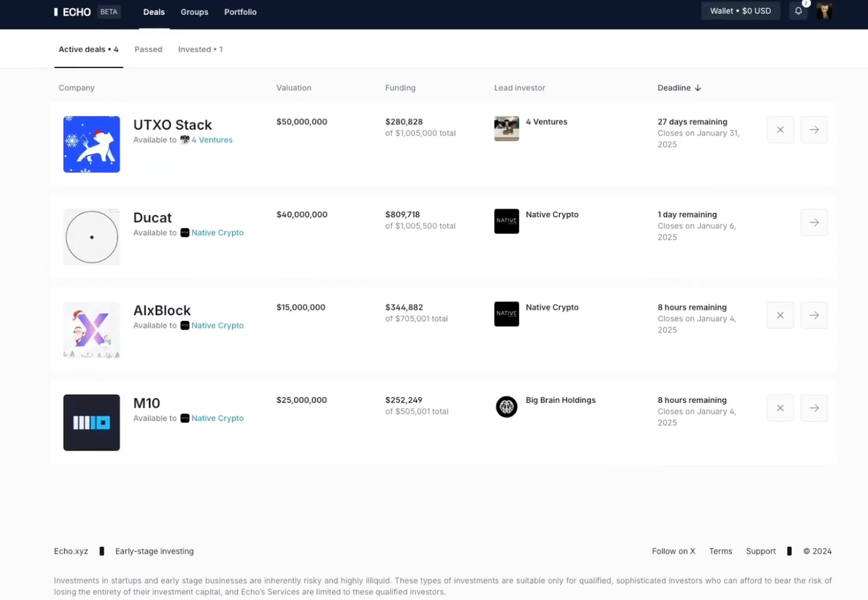The image size is (868, 600).
Task: Click the $15,000,000 valuation
Action: coord(301,307)
